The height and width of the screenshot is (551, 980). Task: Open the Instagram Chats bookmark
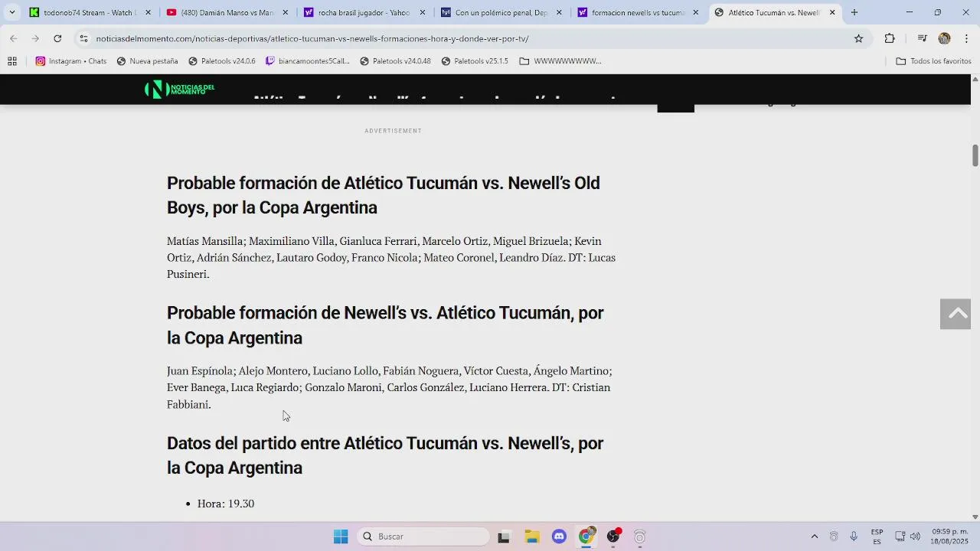(x=71, y=61)
